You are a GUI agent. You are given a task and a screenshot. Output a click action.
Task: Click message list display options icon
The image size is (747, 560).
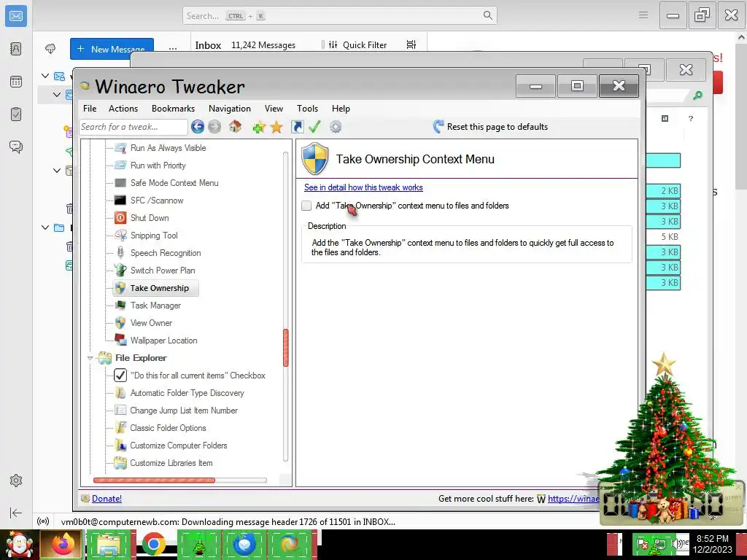tap(411, 44)
